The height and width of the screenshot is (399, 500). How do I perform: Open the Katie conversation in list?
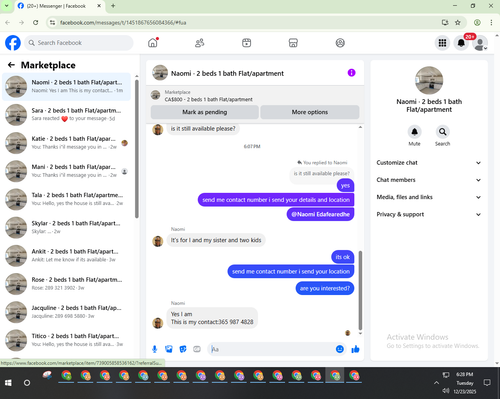(66, 143)
